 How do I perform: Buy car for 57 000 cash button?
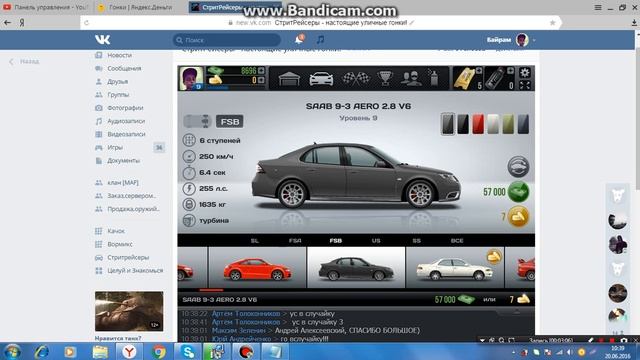click(x=518, y=191)
